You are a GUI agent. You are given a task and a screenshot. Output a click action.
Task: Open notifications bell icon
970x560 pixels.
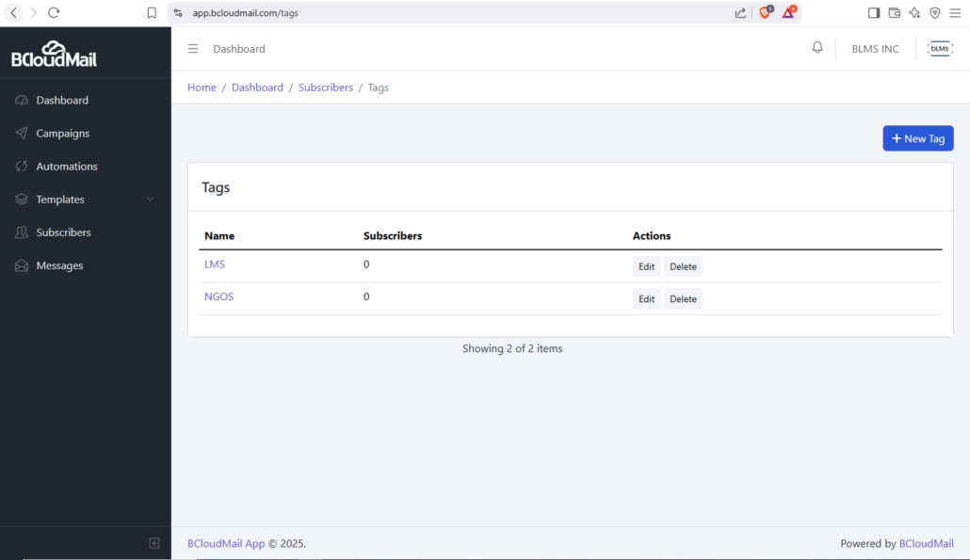tap(817, 48)
